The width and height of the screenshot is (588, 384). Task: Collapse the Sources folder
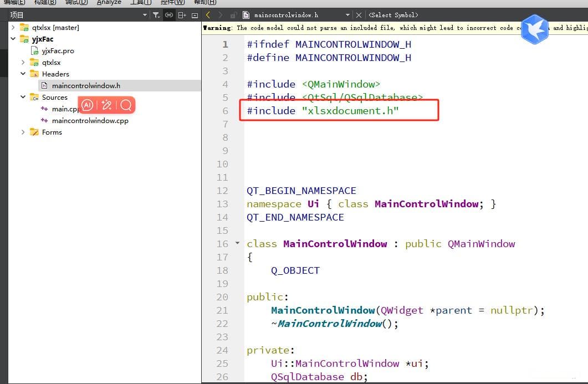click(x=23, y=97)
